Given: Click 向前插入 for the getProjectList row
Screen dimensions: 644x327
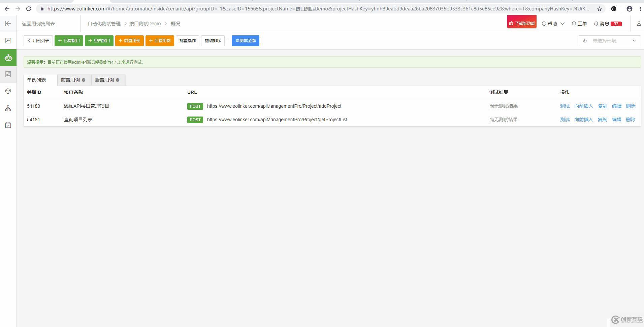Looking at the screenshot, I should pyautogui.click(x=584, y=120).
